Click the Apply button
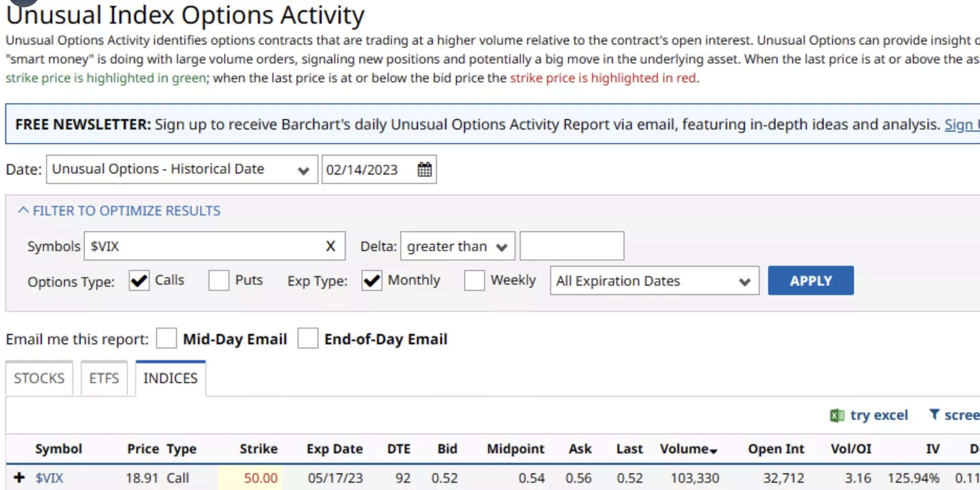The width and height of the screenshot is (980, 490). coord(810,280)
